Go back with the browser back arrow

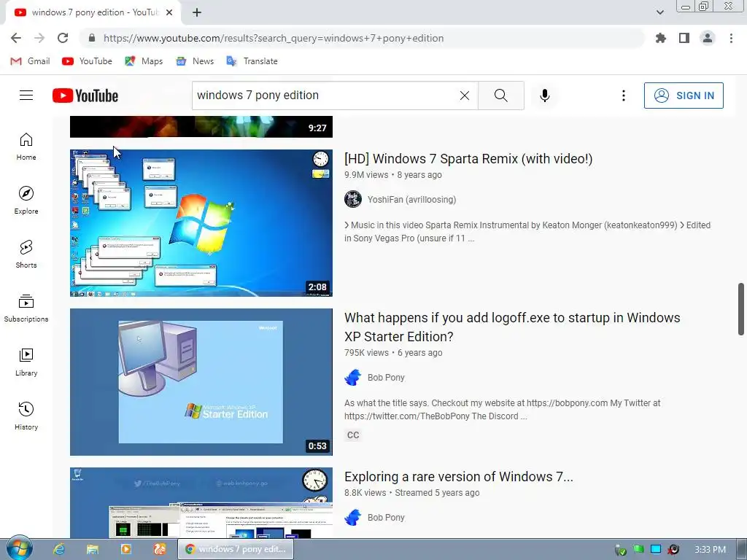click(x=16, y=38)
